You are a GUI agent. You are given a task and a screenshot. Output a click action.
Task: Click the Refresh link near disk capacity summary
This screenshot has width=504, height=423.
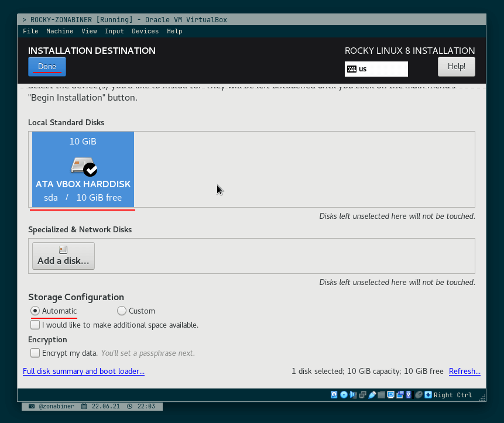[x=464, y=371]
